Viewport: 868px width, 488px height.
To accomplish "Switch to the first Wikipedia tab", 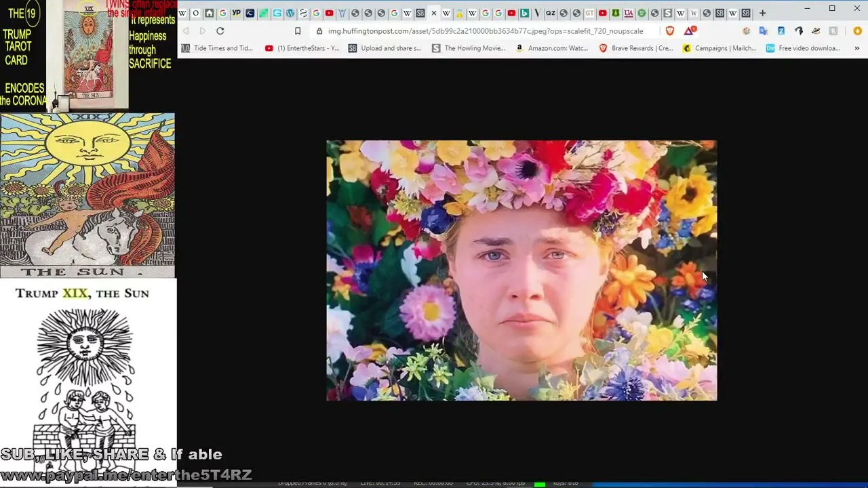I will (182, 13).
